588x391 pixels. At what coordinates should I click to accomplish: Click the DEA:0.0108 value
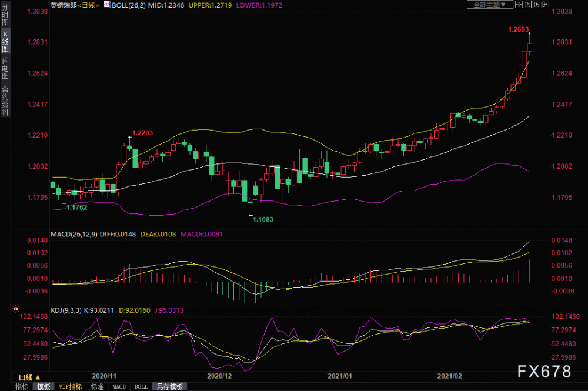158,234
